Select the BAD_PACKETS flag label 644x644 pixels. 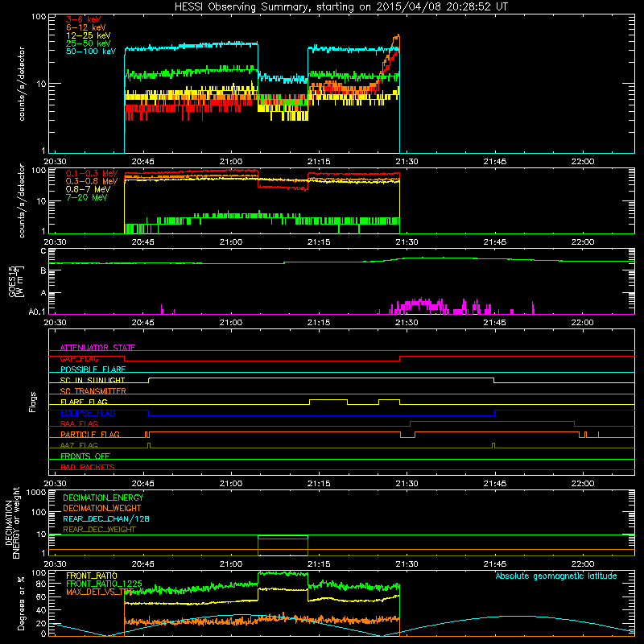pos(88,467)
